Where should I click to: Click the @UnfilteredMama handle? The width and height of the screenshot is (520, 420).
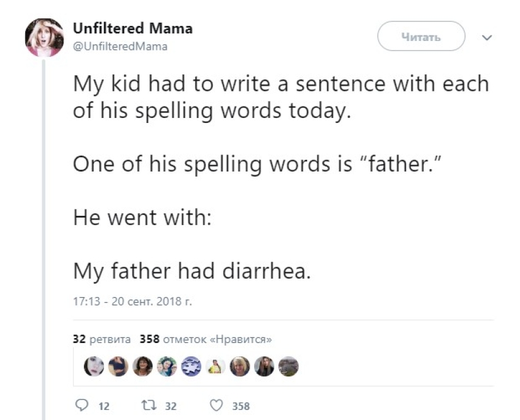(x=120, y=46)
